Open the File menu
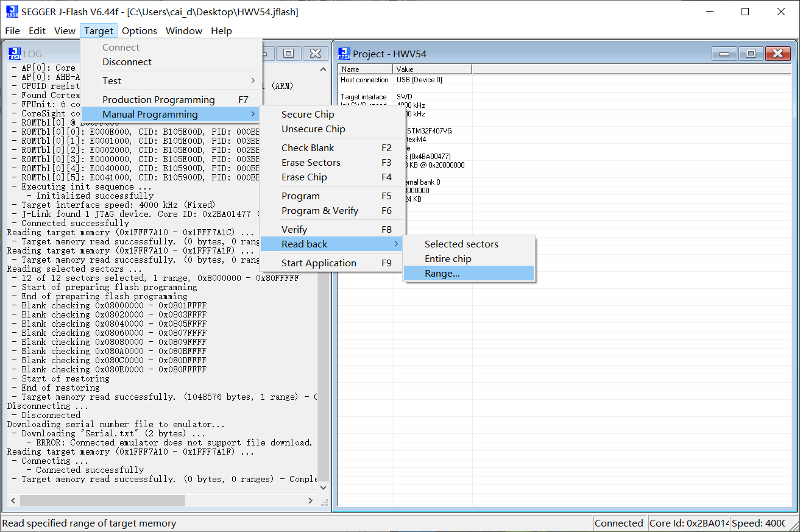The width and height of the screenshot is (800, 532). [12, 30]
